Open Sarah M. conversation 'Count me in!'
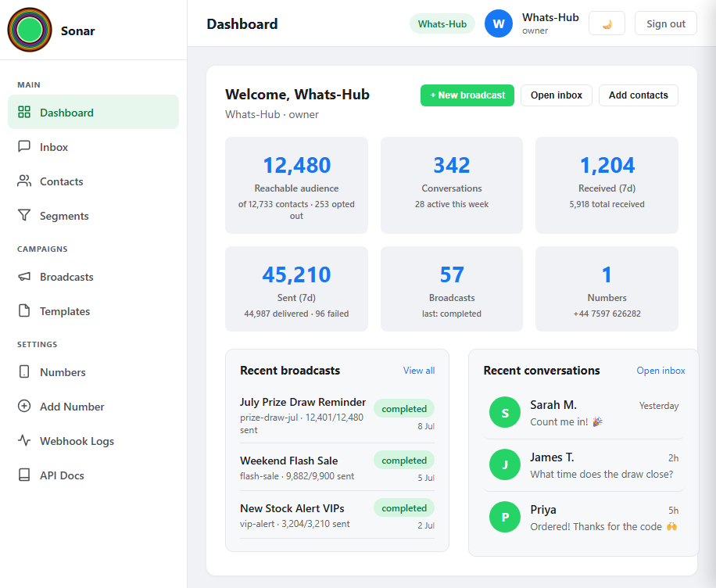This screenshot has height=588, width=716. click(x=584, y=413)
